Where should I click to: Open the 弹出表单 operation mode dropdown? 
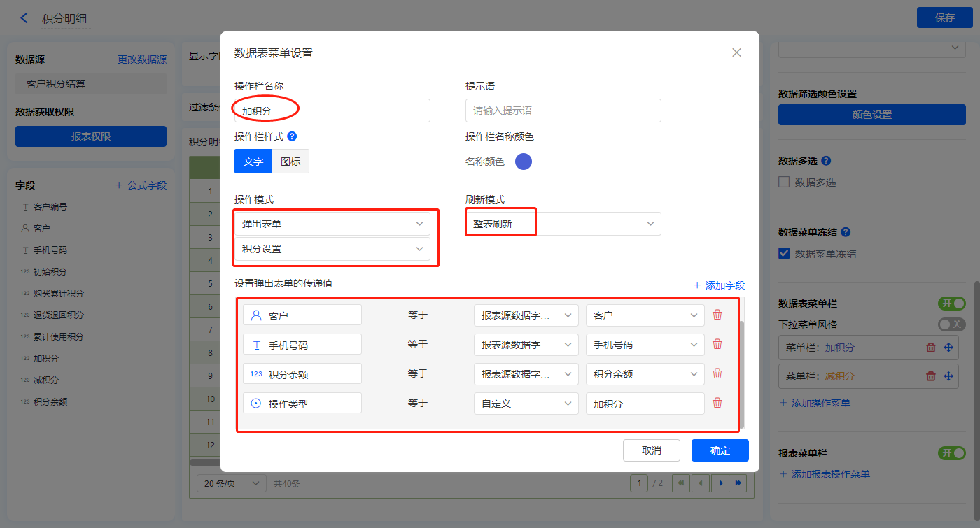tap(332, 224)
